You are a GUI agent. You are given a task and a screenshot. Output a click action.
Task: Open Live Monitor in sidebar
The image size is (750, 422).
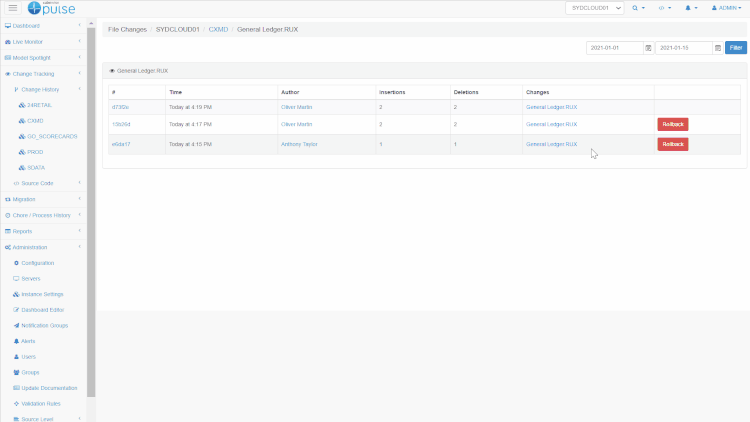[30, 42]
